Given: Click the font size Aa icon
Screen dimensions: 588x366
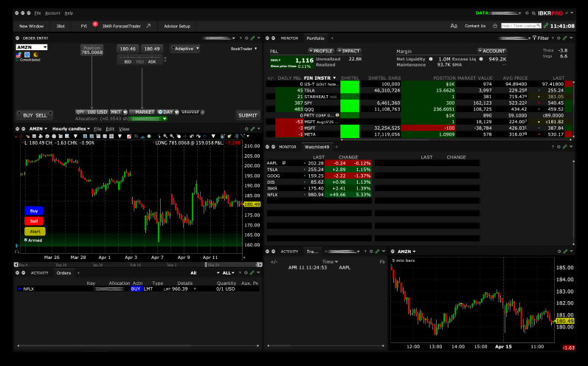Looking at the screenshot, I should 454,26.
